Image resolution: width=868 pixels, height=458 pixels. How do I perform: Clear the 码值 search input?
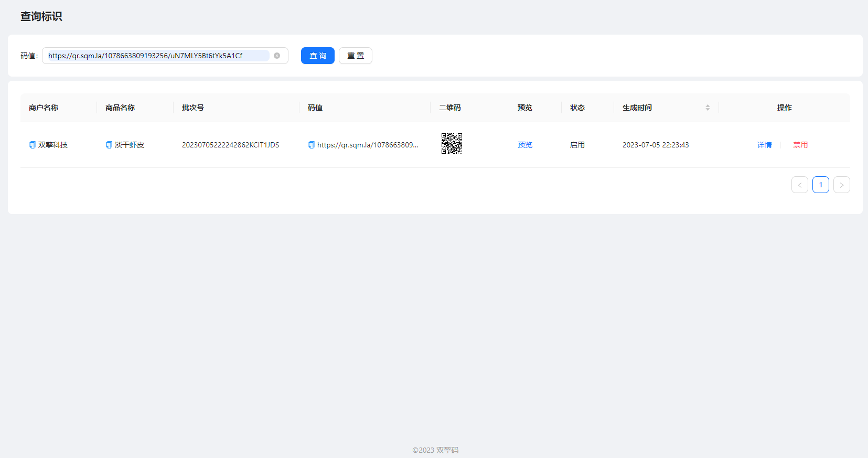277,56
